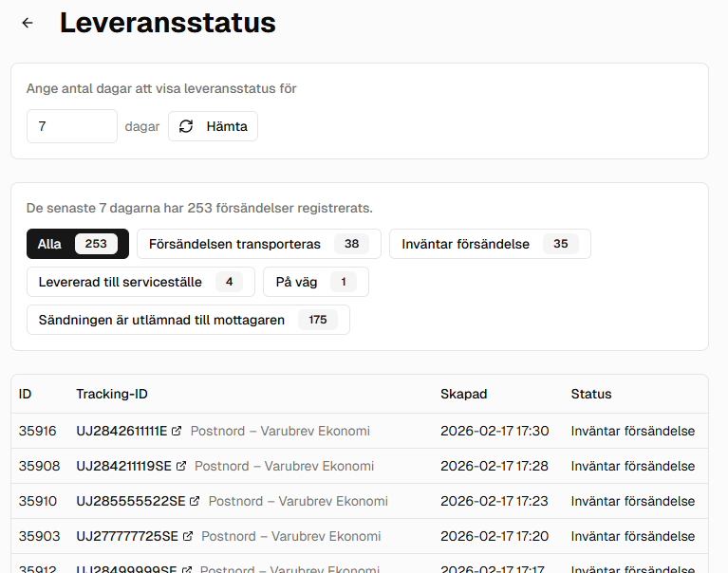The image size is (728, 573).
Task: Filter by Sändningen är utlämnad till mottagaren
Action: click(x=188, y=320)
